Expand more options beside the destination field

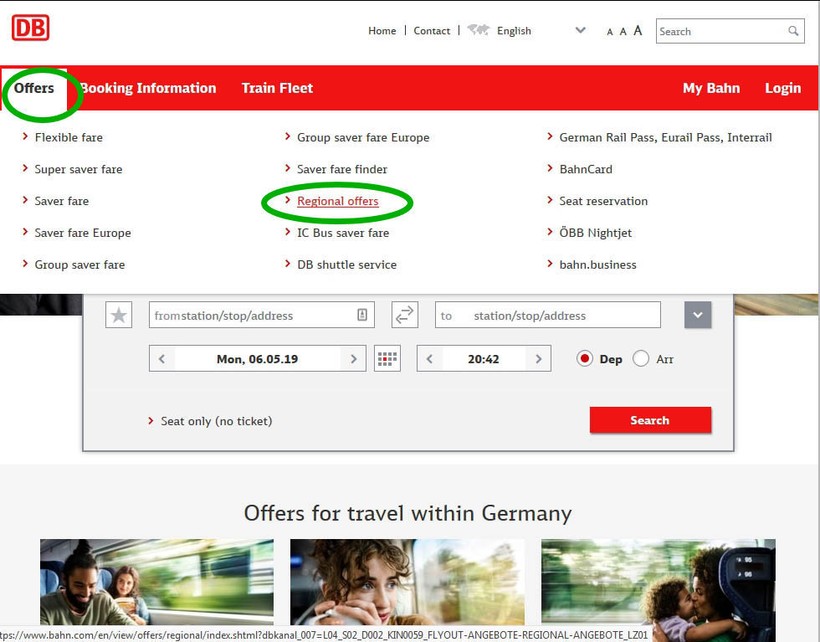point(697,315)
